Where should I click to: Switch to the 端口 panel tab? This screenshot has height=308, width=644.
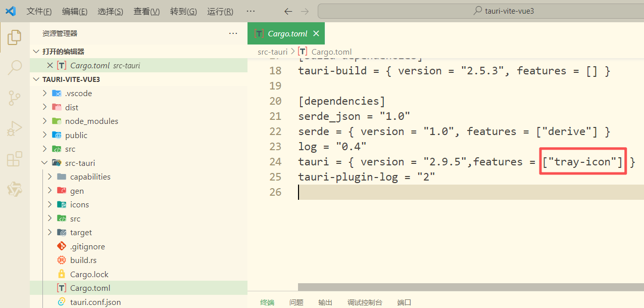tap(405, 302)
